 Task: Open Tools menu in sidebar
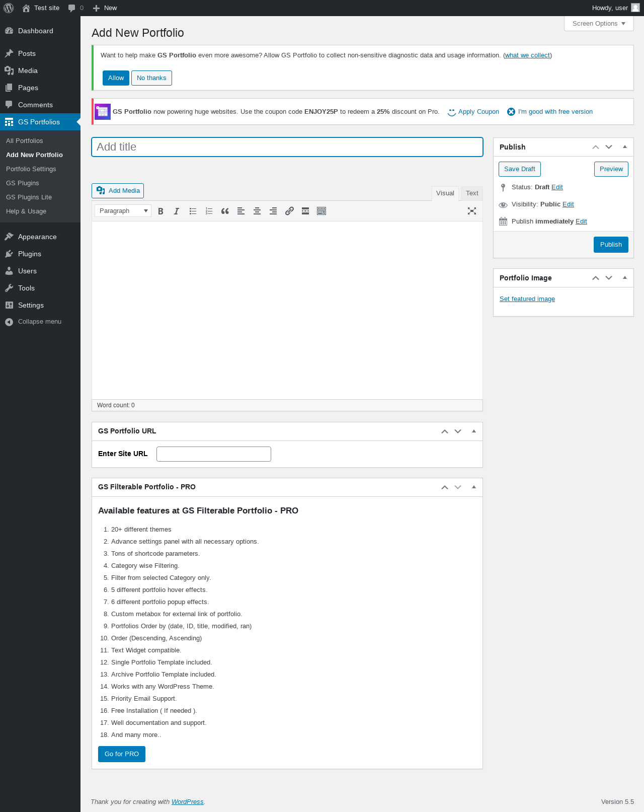click(x=40, y=288)
